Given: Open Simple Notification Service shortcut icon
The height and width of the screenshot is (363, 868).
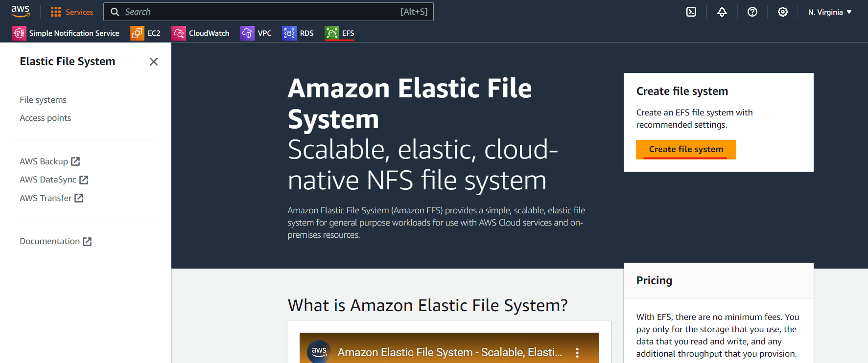Looking at the screenshot, I should tap(19, 33).
